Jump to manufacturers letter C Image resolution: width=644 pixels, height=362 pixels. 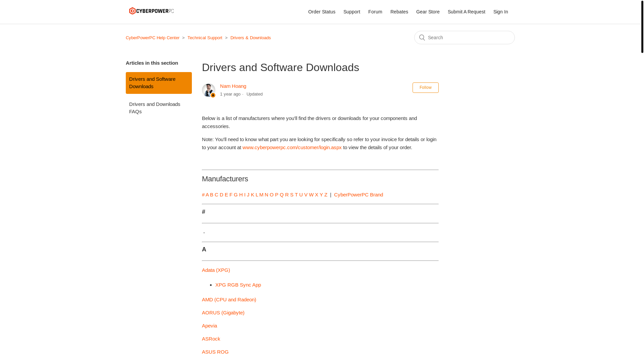tap(216, 195)
